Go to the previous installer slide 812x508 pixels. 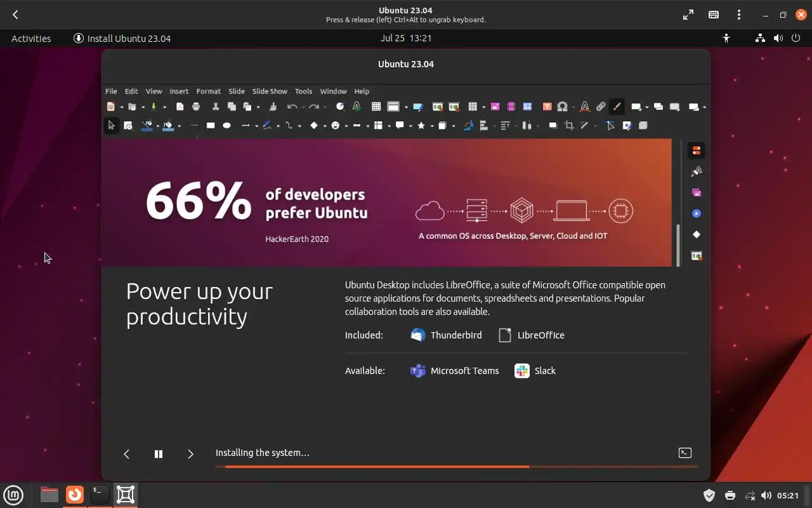coord(126,454)
